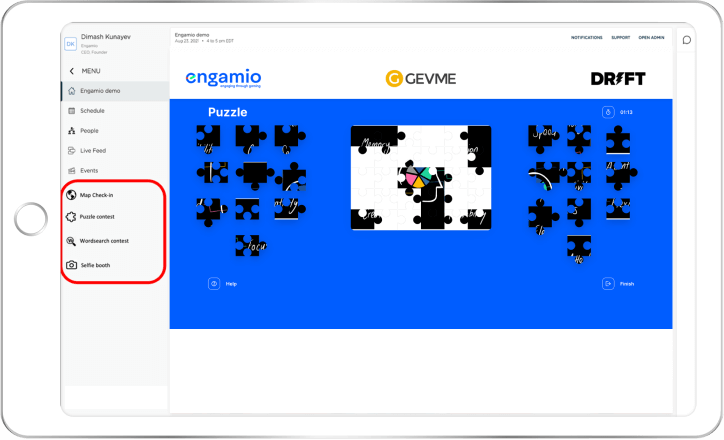Open the Schedule menu item
This screenshot has height=440, width=724.
92,111
